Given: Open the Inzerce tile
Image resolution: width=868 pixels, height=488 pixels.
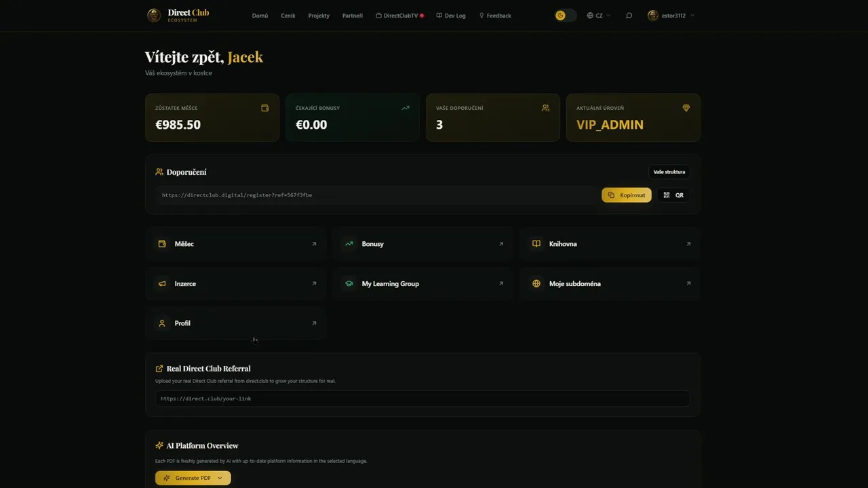Looking at the screenshot, I should coord(236,284).
